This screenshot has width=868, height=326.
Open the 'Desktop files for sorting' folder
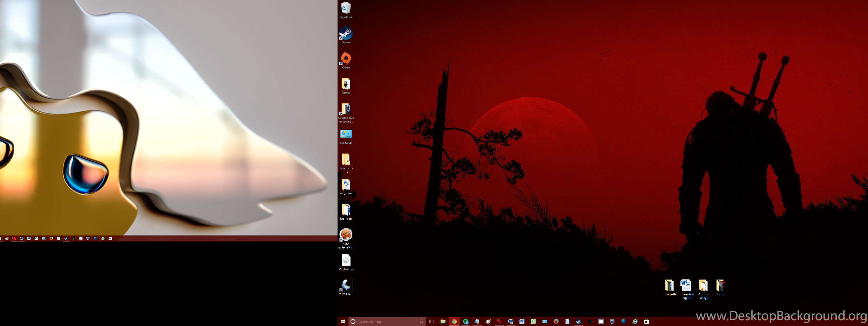coord(346,110)
